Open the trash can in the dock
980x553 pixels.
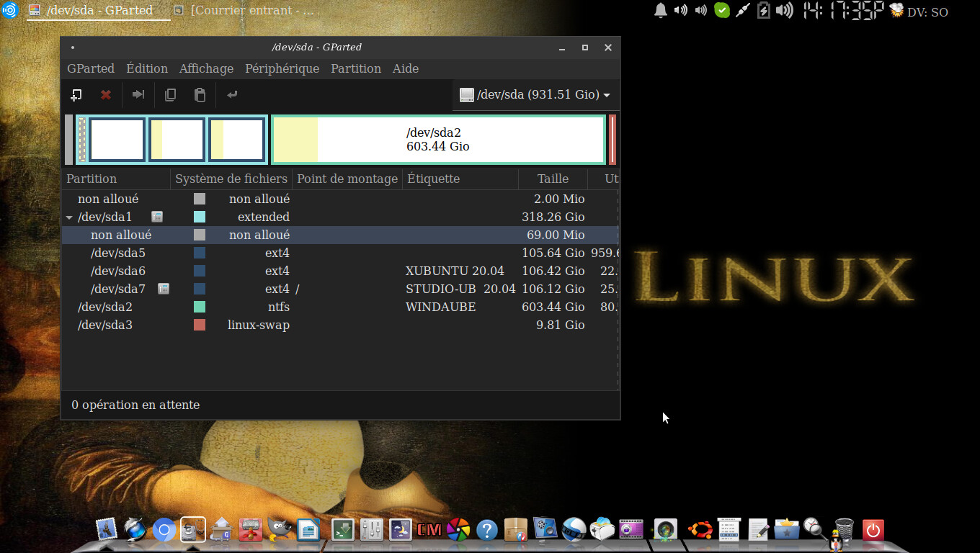click(x=844, y=529)
